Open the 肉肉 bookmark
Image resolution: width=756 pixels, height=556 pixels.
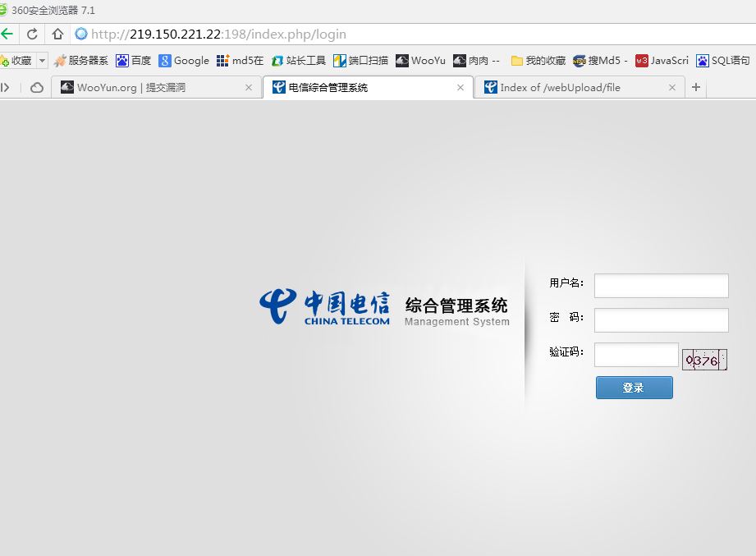tap(476, 61)
